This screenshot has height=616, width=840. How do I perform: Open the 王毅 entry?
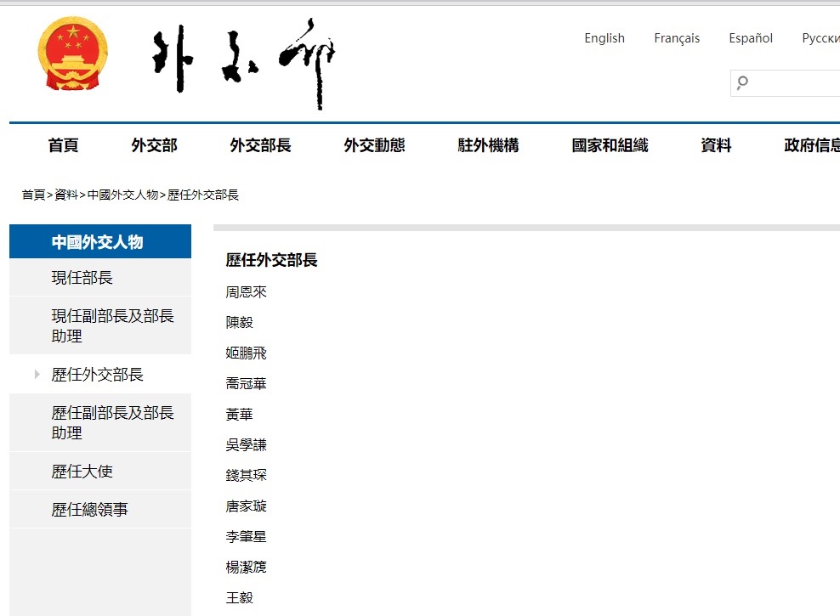pyautogui.click(x=239, y=597)
